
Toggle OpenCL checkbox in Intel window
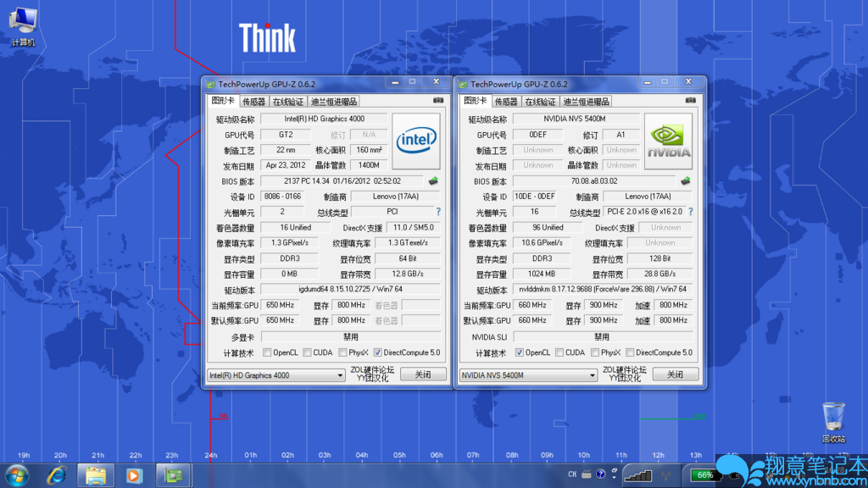pyautogui.click(x=267, y=352)
